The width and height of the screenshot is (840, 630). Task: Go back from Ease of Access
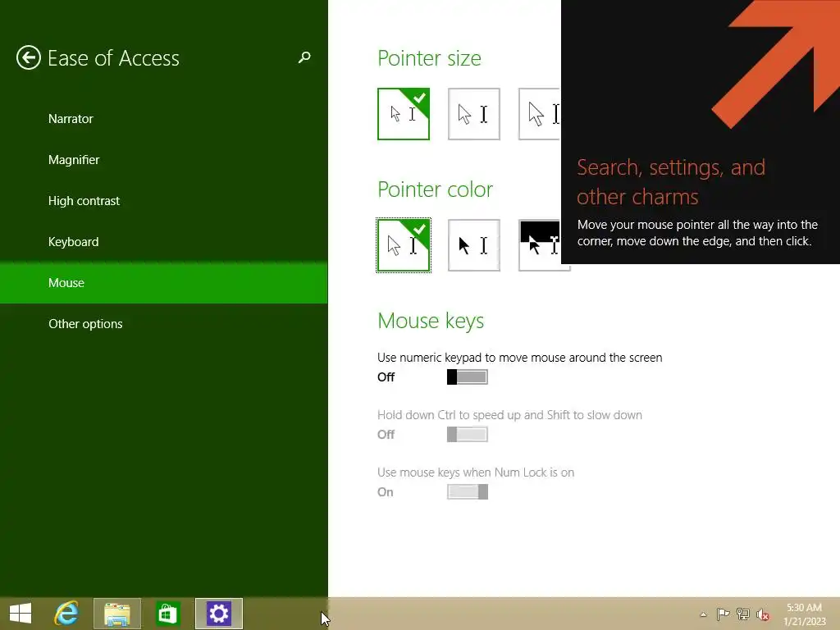click(29, 58)
